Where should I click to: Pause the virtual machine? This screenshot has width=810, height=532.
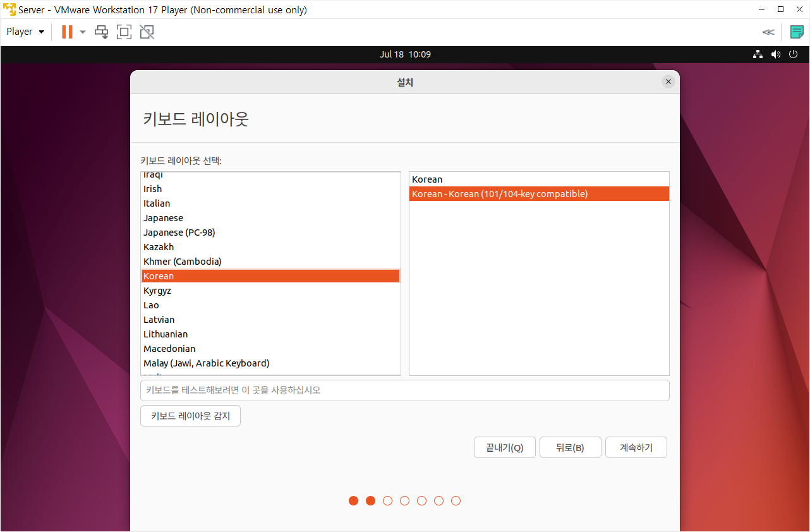[x=67, y=32]
